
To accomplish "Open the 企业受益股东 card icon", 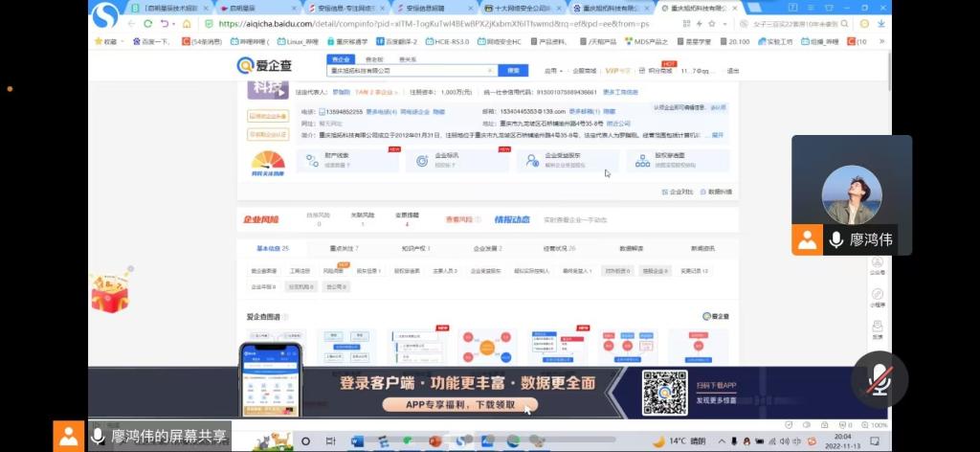I will (532, 162).
